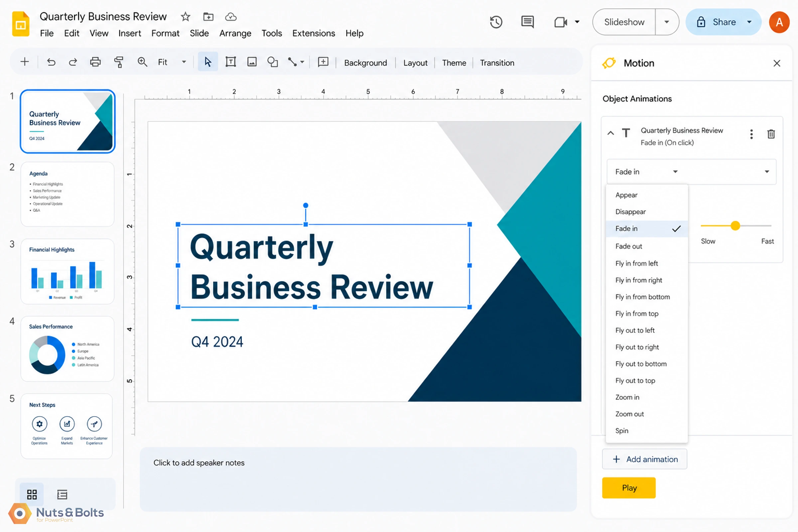Click the Theme toolbar button
Image resolution: width=798 pixels, height=532 pixels.
point(454,63)
